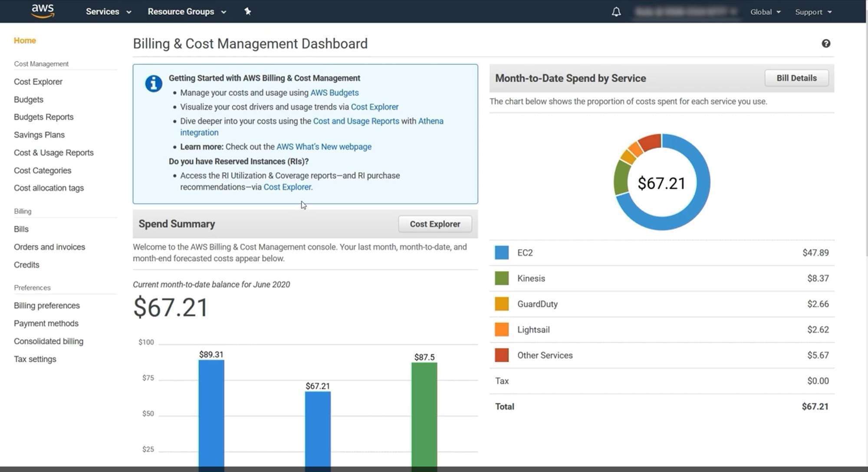Open the notification bell
The width and height of the screenshot is (868, 472).
(616, 12)
